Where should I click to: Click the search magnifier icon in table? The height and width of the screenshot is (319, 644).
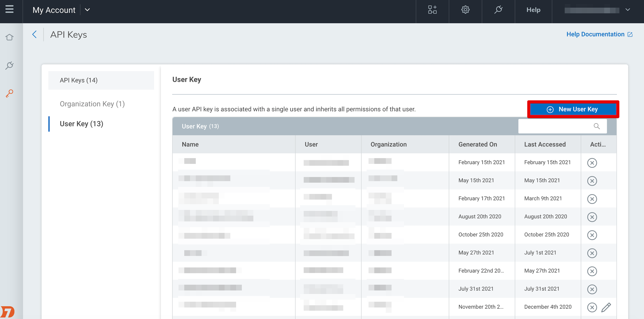pos(597,126)
